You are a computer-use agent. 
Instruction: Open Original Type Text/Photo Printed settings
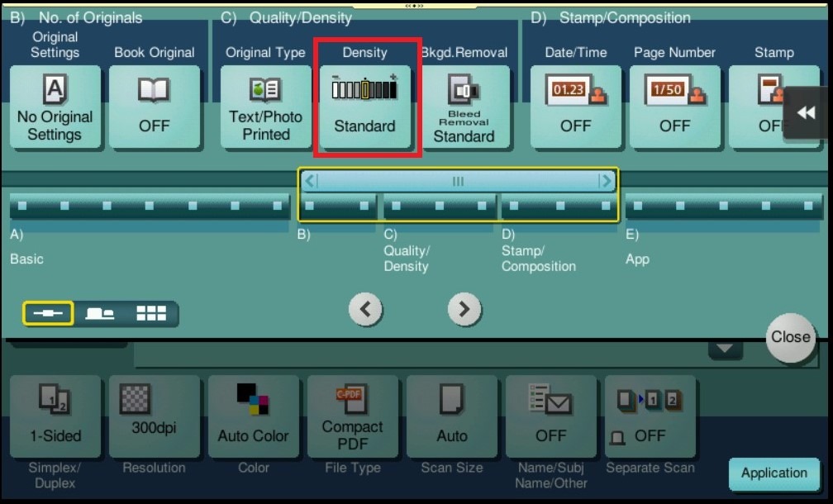pos(265,106)
